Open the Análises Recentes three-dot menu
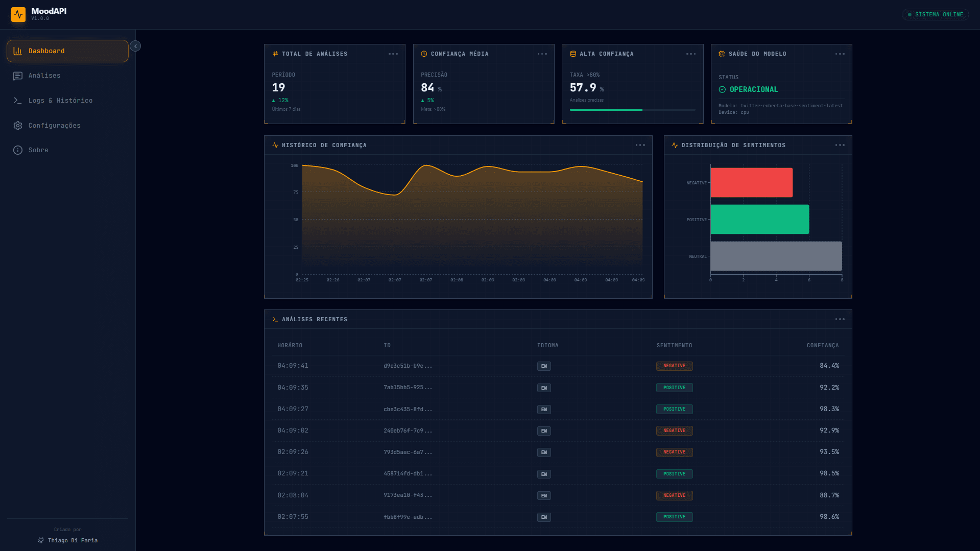The height and width of the screenshot is (551, 980). [840, 319]
